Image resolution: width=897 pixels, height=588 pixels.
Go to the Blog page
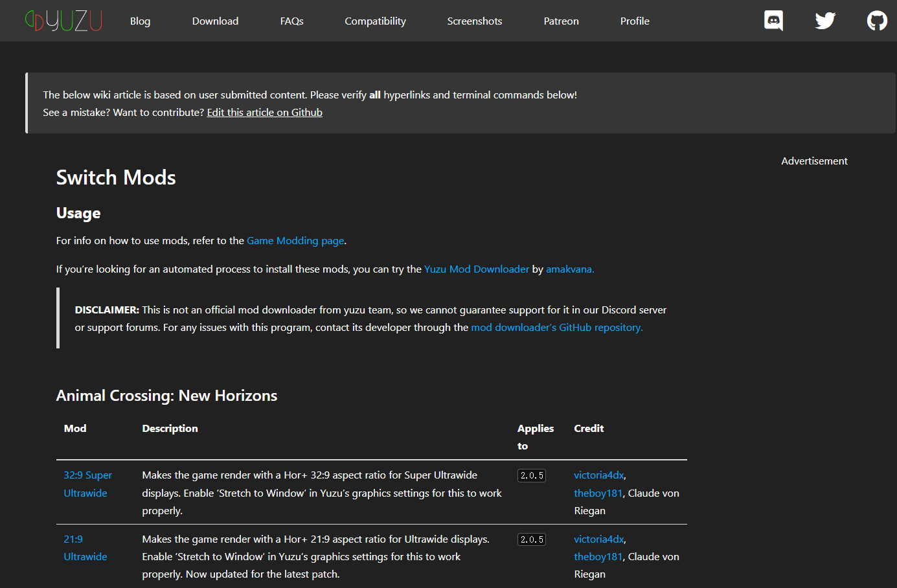(x=140, y=21)
